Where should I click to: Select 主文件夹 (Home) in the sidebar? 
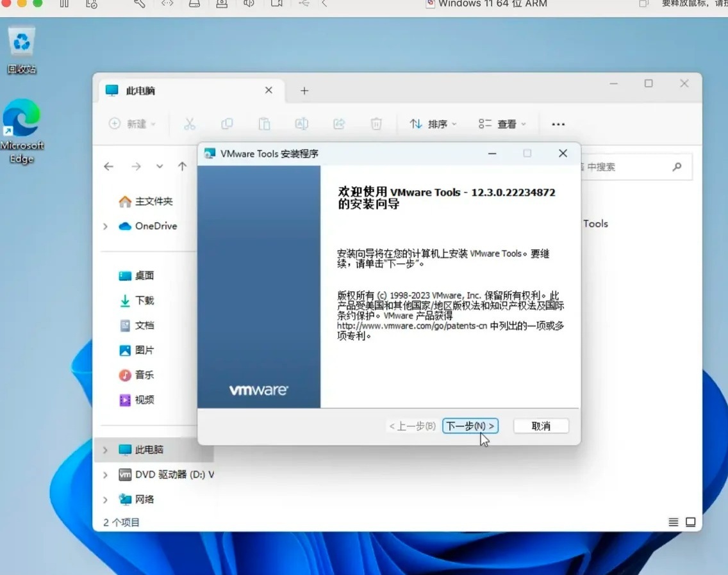click(145, 202)
